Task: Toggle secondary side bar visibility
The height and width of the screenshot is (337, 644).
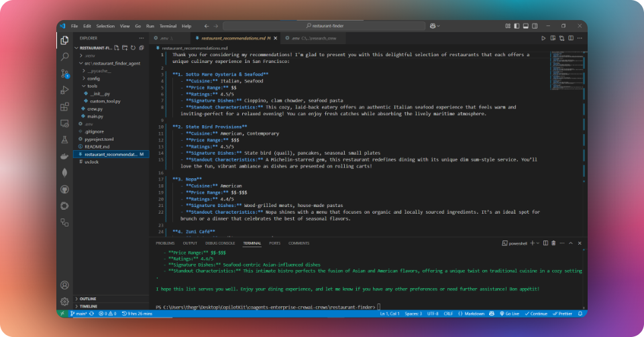Action: [535, 26]
